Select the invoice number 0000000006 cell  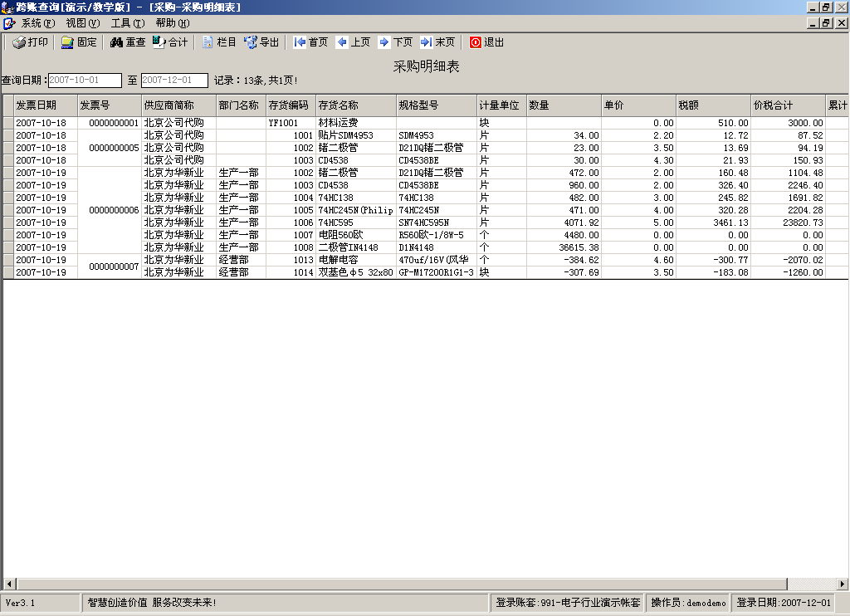[x=110, y=210]
